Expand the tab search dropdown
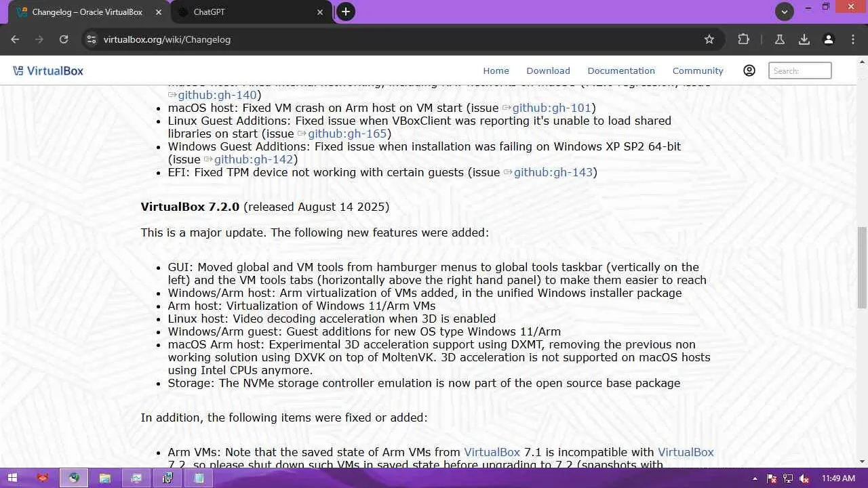The width and height of the screenshot is (868, 488). 785,12
